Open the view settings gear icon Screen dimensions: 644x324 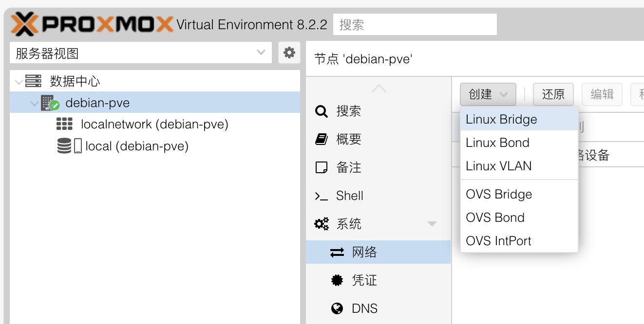[289, 53]
